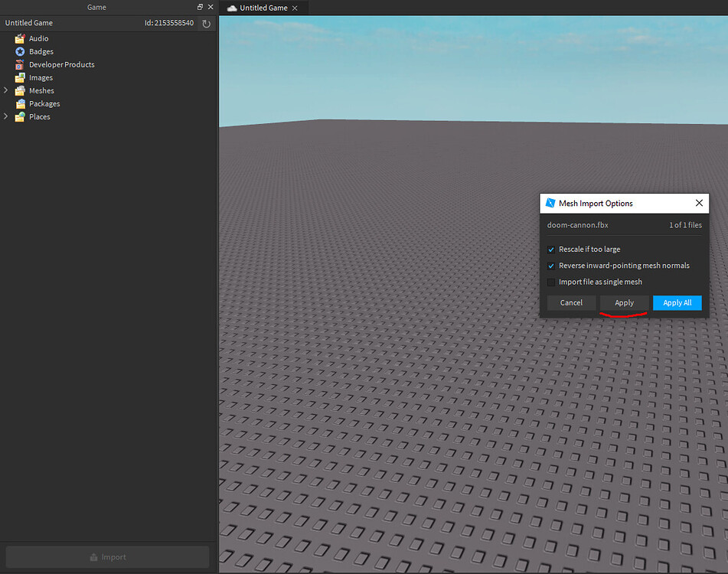Image resolution: width=728 pixels, height=574 pixels.
Task: Toggle Rescale if too large checkbox
Action: click(x=551, y=249)
